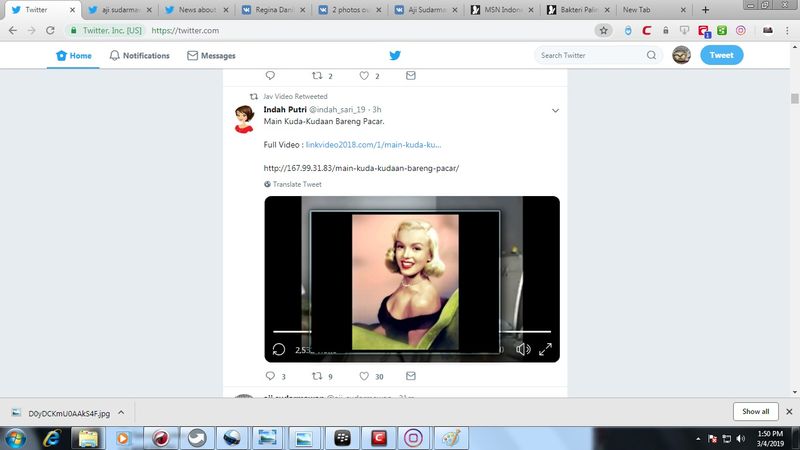Switch to the MSN Indonesia tab

point(502,10)
